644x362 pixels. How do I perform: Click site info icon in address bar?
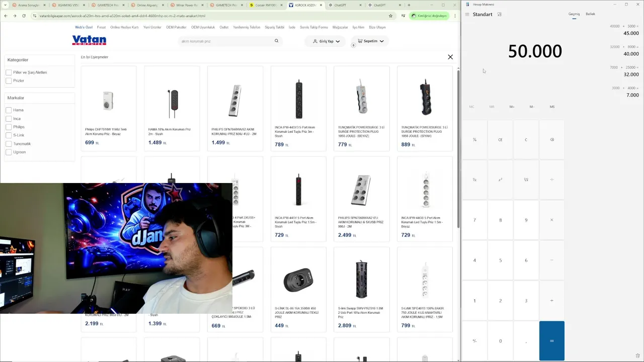(x=34, y=16)
